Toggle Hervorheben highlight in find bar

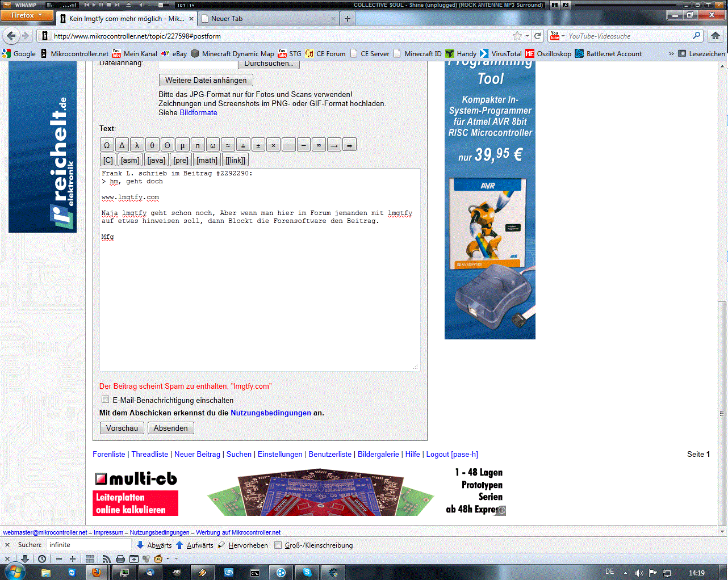coord(243,545)
